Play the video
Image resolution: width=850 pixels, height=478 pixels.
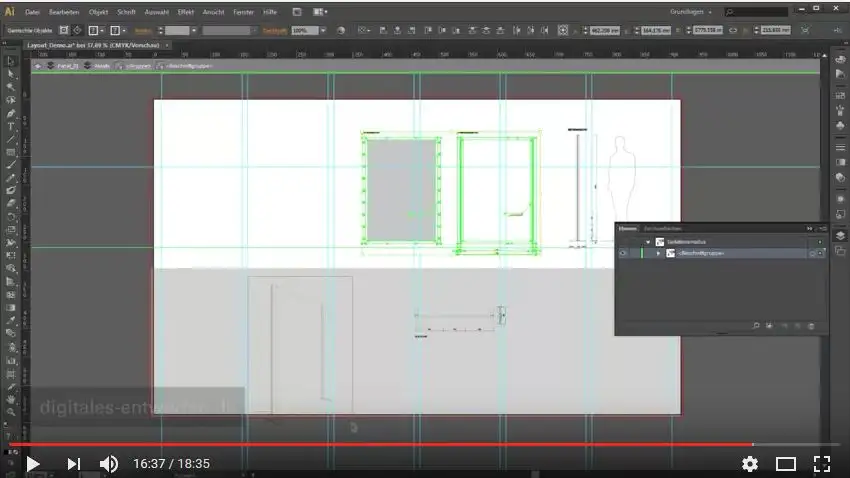pos(33,464)
